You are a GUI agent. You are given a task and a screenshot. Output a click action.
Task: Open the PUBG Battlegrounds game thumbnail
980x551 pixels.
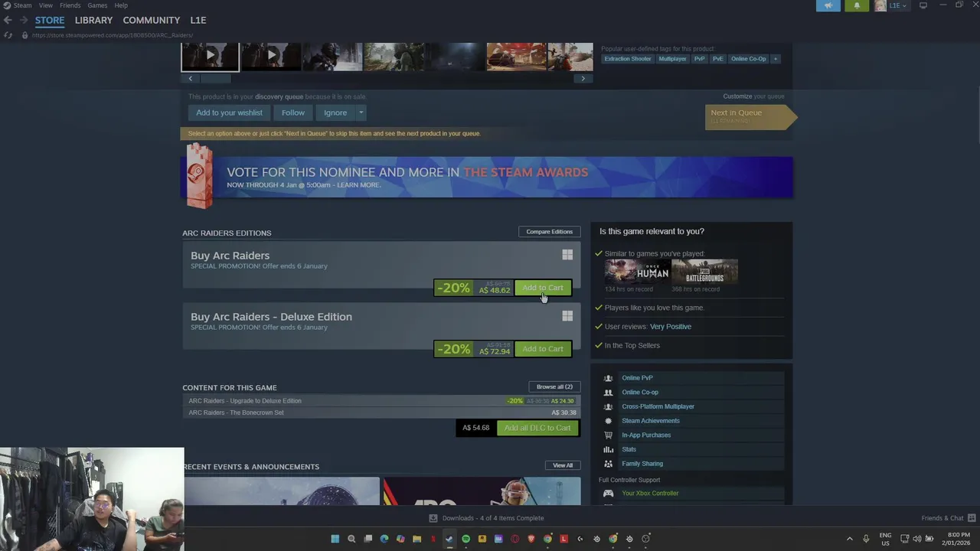[704, 272]
